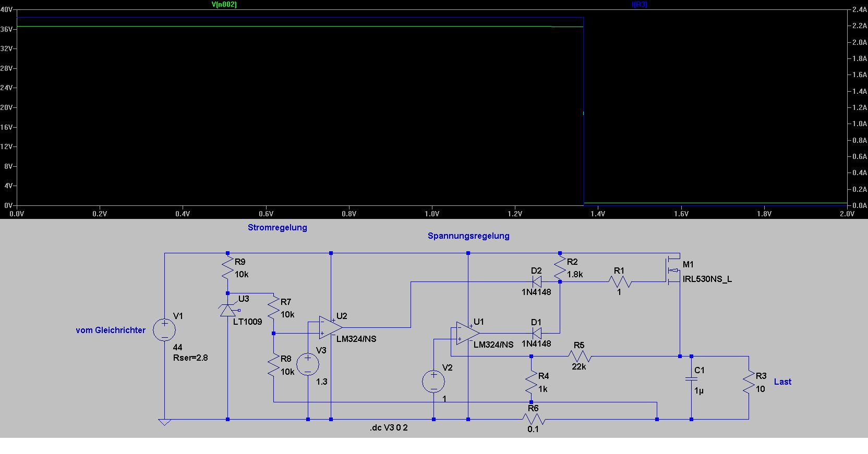
Task: Select resistor R9 at the top
Action: coord(227,268)
